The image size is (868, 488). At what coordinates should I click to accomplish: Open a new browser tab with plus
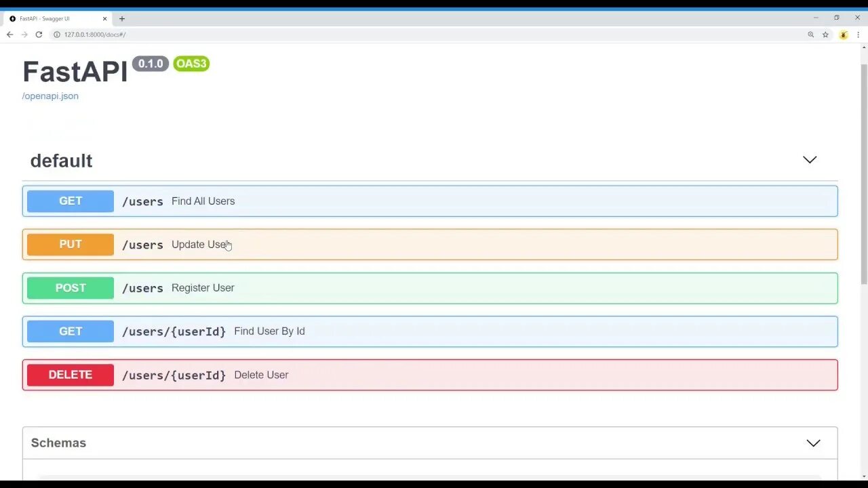(x=122, y=18)
